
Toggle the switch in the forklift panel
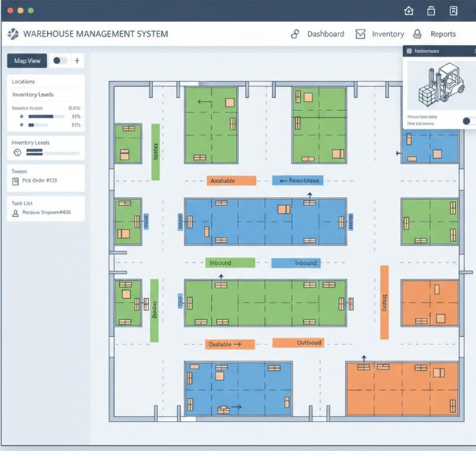(468, 121)
